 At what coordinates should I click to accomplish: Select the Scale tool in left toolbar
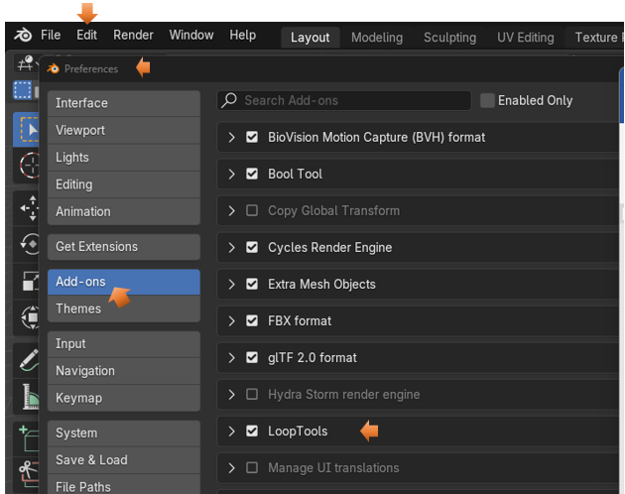[x=26, y=282]
